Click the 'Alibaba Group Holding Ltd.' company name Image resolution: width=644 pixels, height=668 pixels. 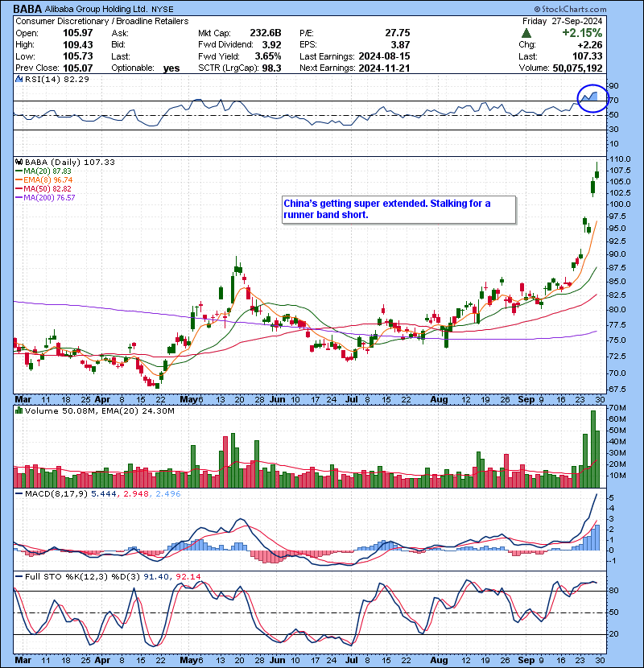pos(97,10)
